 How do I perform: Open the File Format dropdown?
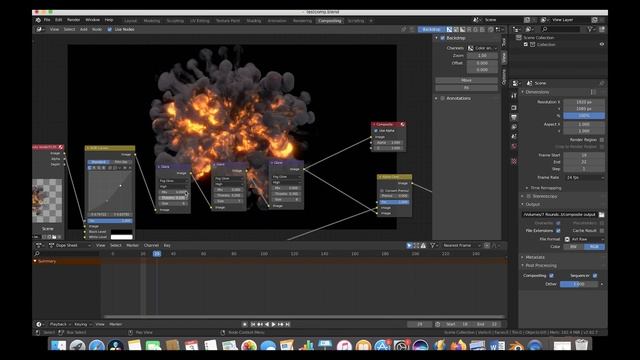(584, 239)
